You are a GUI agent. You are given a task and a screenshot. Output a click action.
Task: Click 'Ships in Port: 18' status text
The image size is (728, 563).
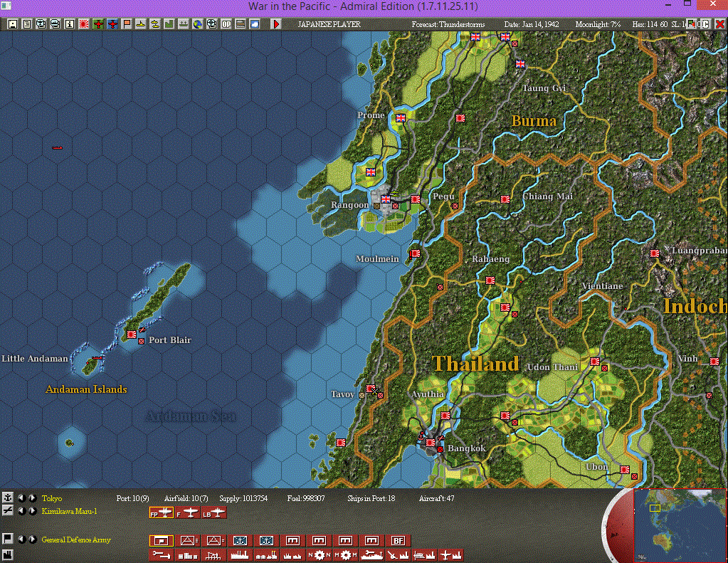pyautogui.click(x=371, y=498)
